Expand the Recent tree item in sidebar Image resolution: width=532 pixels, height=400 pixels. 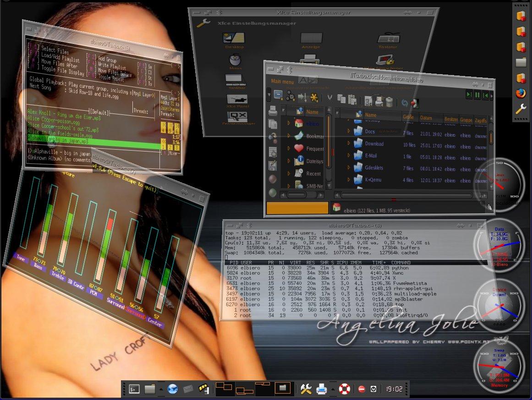click(x=289, y=173)
